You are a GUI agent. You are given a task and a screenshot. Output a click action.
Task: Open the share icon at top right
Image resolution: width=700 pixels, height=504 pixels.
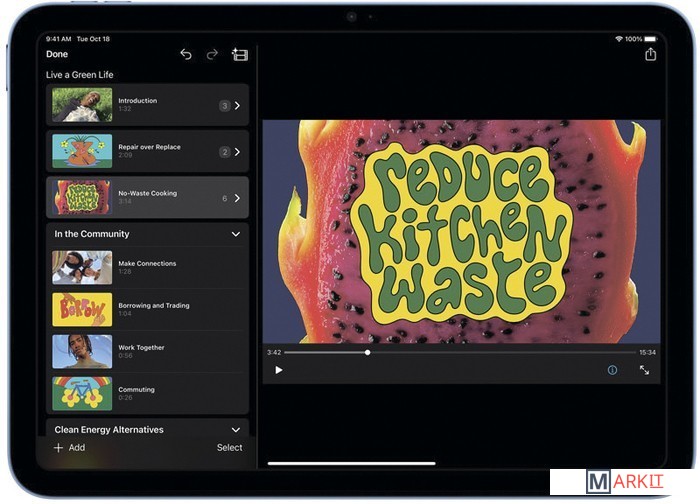coord(651,54)
